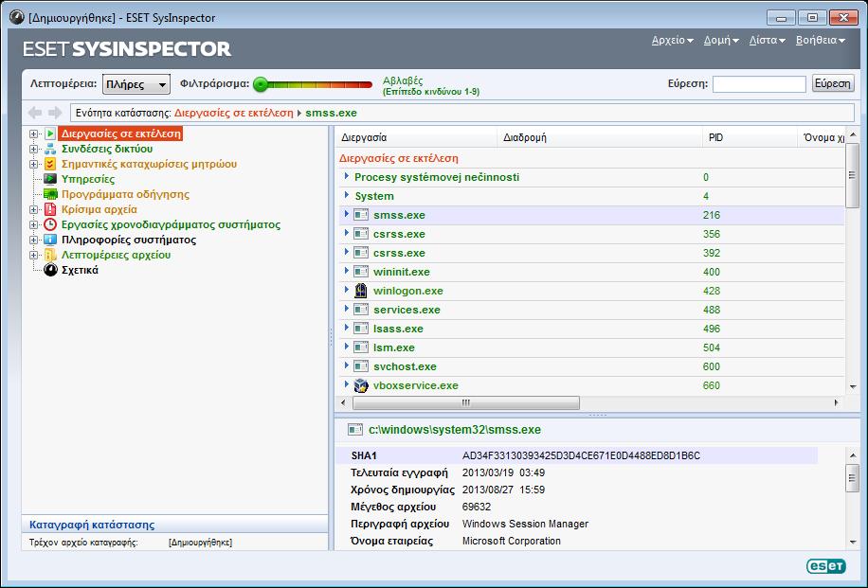868x588 pixels.
Task: Expand the Σημαντικές καταχωρίσεις μητρώου node
Action: pos(34,164)
